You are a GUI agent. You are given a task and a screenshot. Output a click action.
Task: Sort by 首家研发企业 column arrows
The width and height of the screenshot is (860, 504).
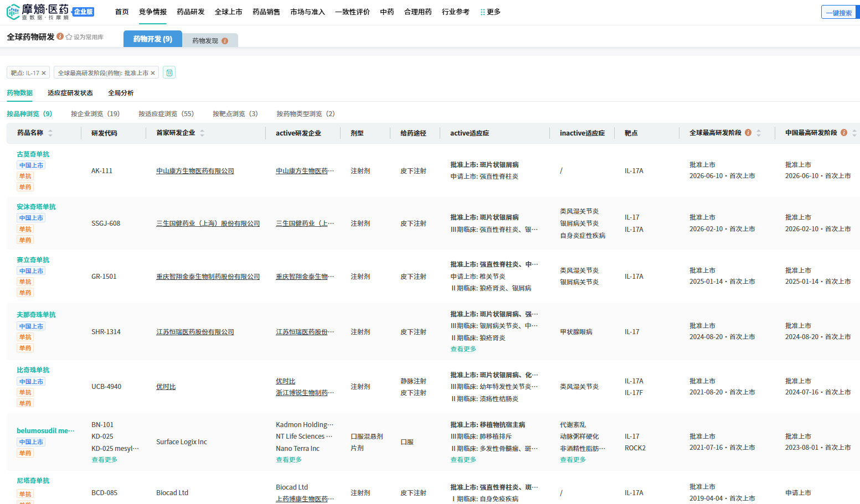[x=202, y=133]
